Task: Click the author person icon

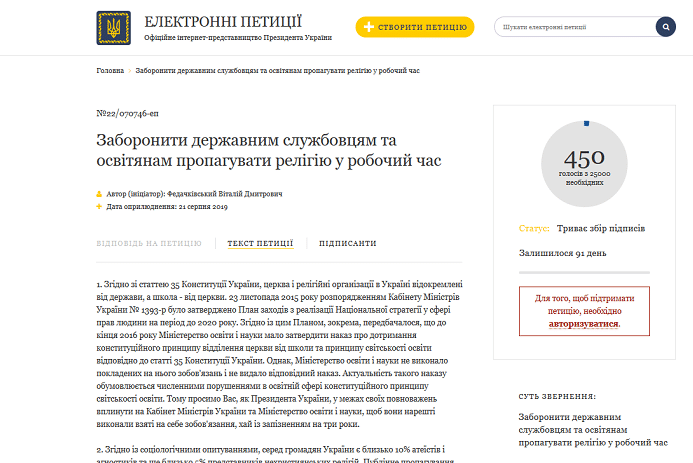Action: [x=99, y=194]
